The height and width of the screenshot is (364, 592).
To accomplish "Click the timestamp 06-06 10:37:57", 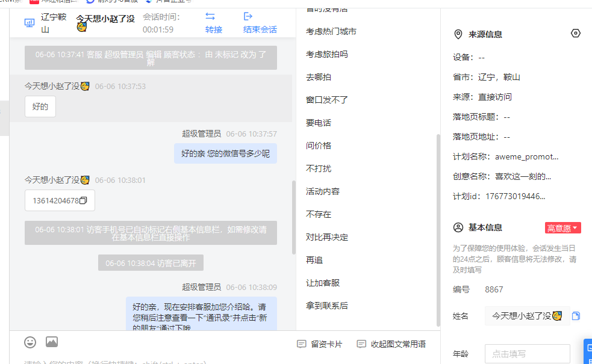I will [252, 134].
